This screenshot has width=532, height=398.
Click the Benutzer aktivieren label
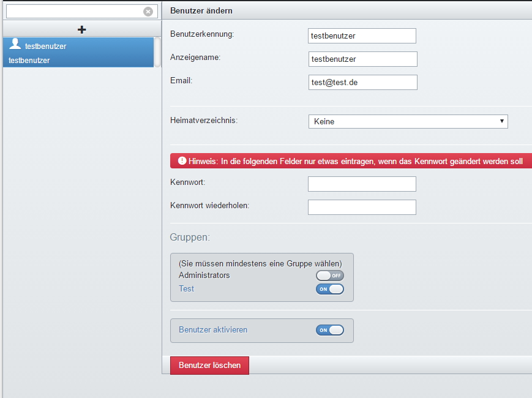[213, 329]
